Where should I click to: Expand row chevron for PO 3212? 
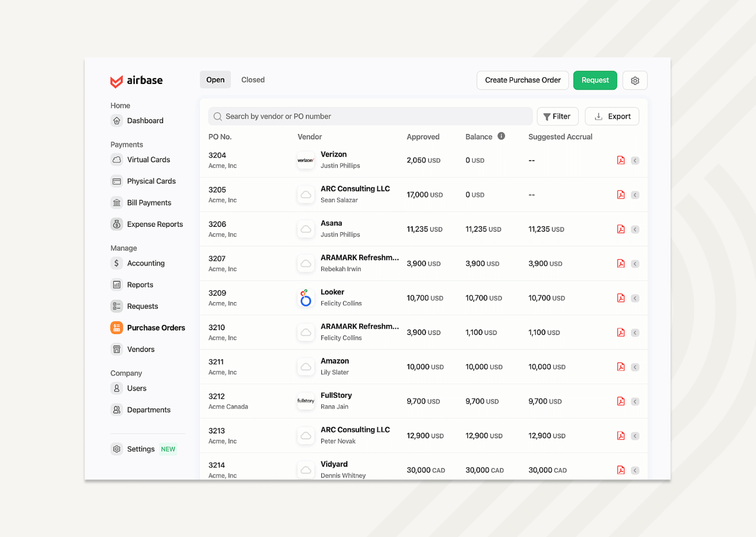coord(635,401)
